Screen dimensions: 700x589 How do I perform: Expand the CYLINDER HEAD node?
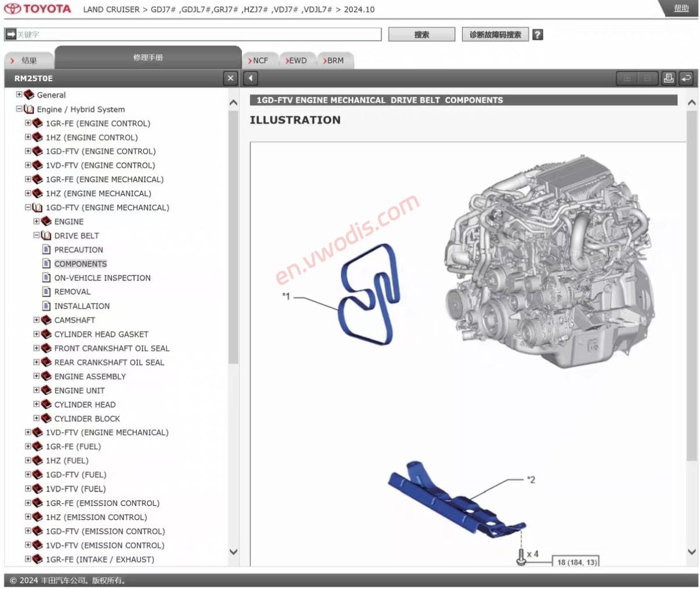pos(37,404)
